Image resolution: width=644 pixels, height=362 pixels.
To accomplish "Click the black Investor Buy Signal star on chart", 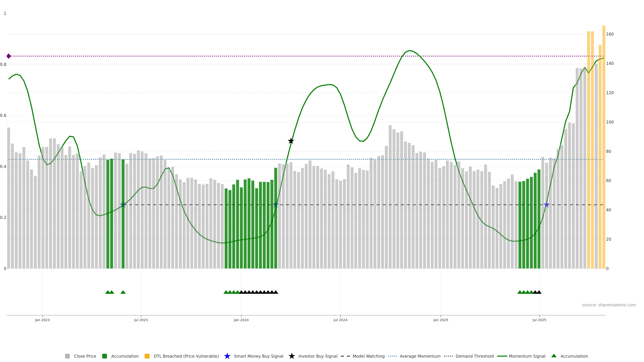I will (x=291, y=141).
